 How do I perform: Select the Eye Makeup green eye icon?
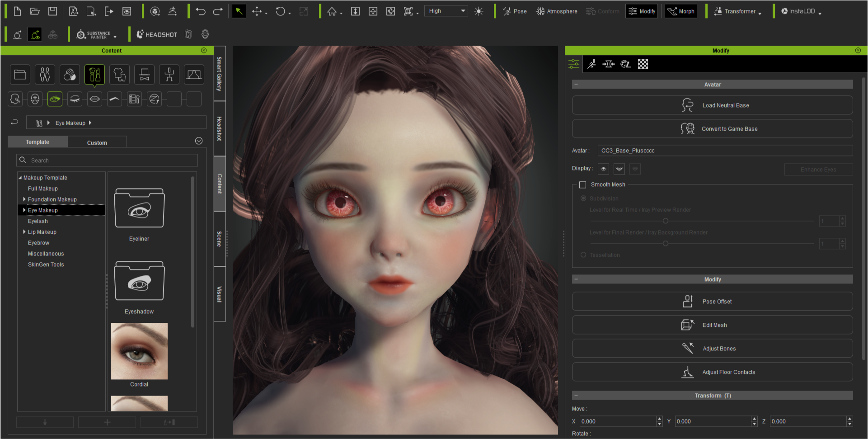pyautogui.click(x=55, y=99)
